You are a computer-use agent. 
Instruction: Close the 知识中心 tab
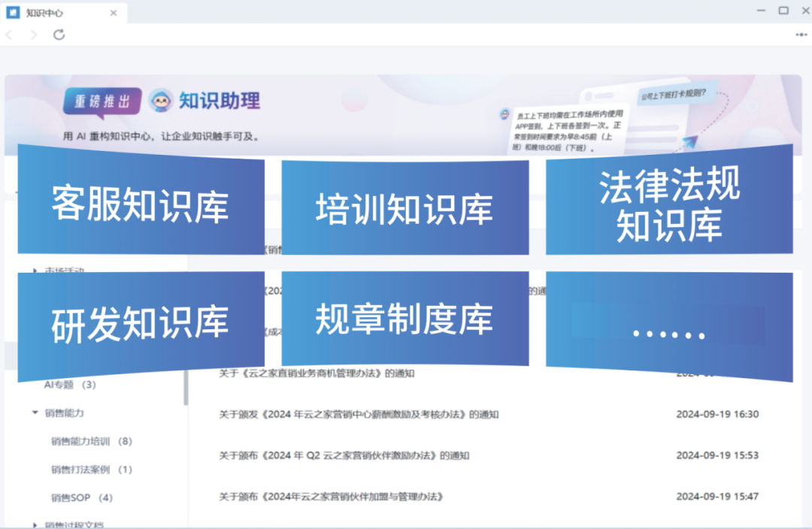click(114, 13)
